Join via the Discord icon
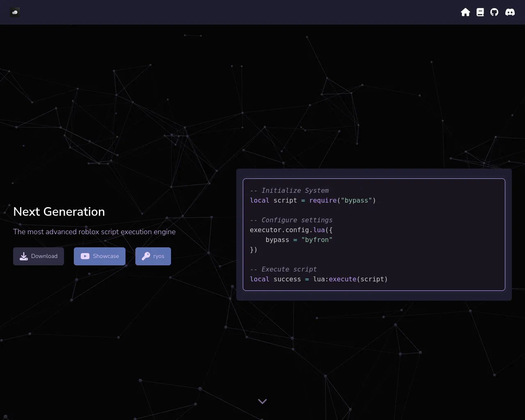This screenshot has height=420, width=525. pyautogui.click(x=510, y=12)
